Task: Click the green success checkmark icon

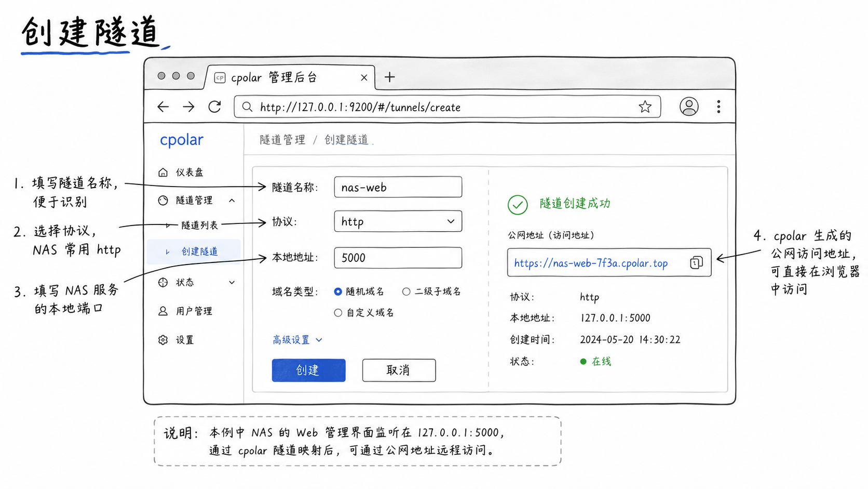Action: 518,205
